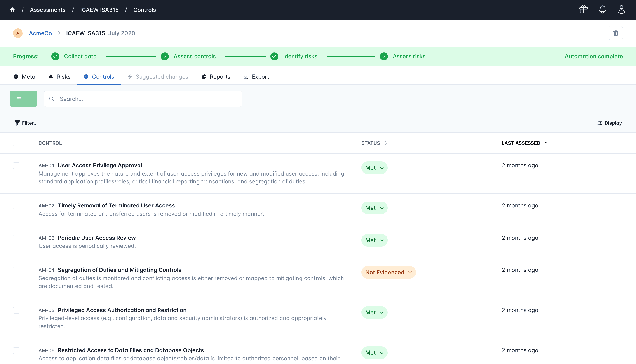The height and width of the screenshot is (364, 636).
Task: Click the AcmeCo link
Action: [x=40, y=33]
